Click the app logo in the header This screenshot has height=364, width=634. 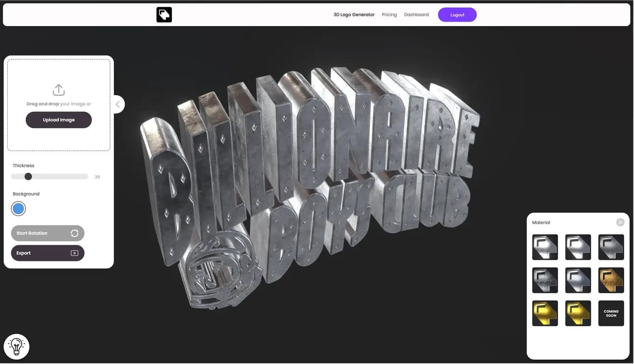coord(164,15)
